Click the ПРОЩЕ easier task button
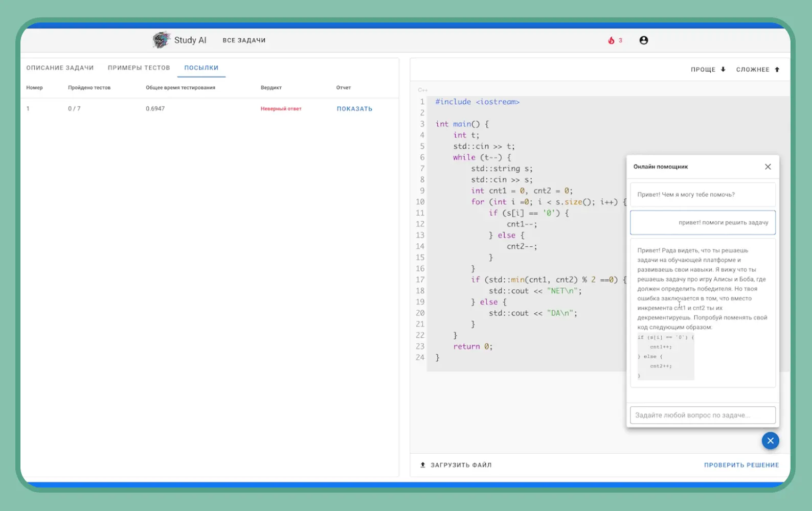This screenshot has width=812, height=511. [708, 69]
